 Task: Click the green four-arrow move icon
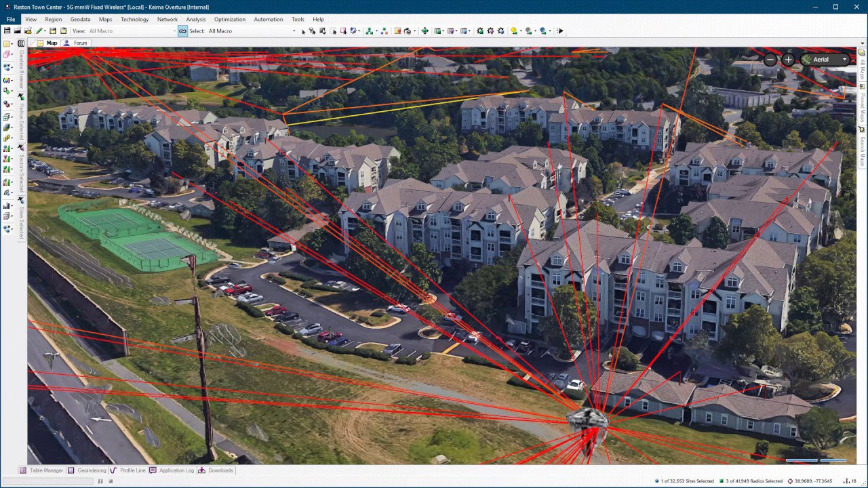(425, 30)
